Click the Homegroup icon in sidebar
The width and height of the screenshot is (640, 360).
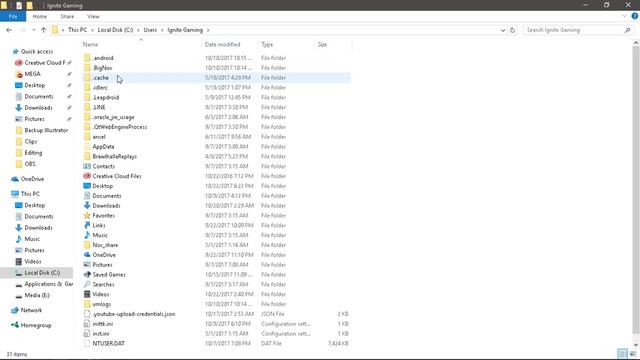(x=15, y=325)
